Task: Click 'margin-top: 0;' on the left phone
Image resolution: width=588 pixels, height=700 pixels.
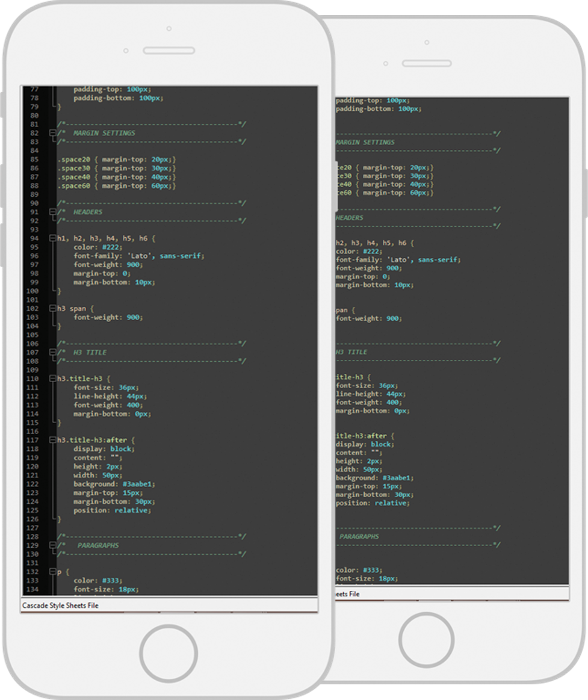Action: [102, 273]
